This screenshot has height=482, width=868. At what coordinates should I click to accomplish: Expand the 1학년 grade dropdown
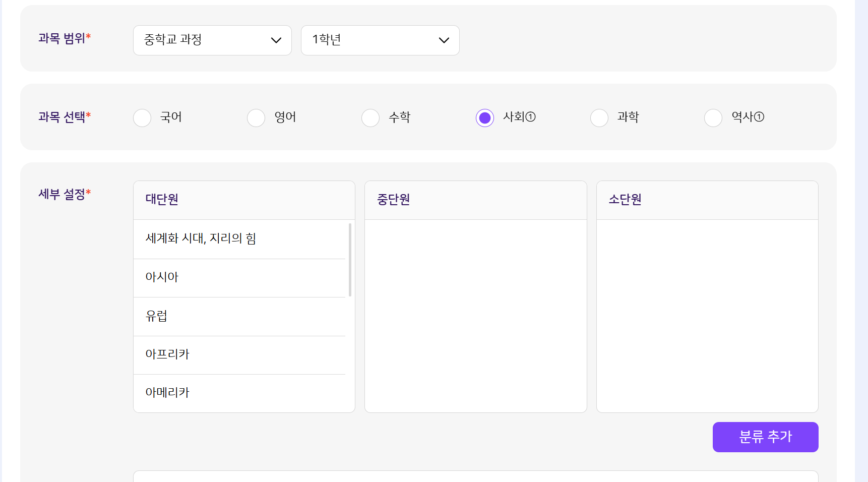(380, 40)
